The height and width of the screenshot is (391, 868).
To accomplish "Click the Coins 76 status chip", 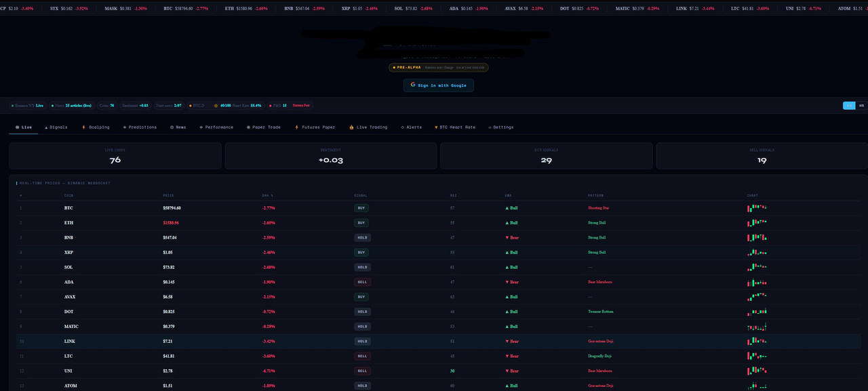I will point(106,106).
